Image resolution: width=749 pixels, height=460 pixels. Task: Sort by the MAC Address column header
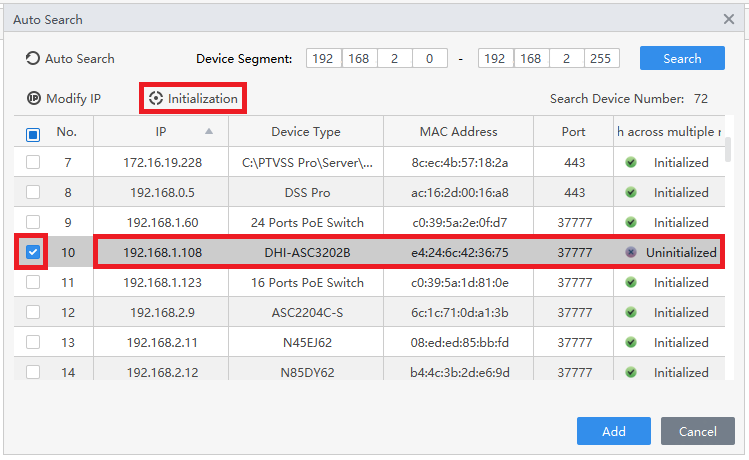(x=458, y=132)
